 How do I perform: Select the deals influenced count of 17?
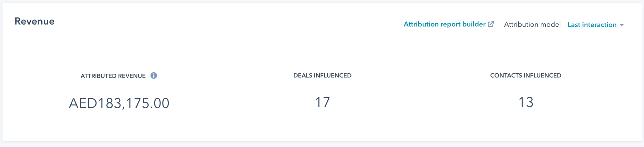pyautogui.click(x=322, y=102)
